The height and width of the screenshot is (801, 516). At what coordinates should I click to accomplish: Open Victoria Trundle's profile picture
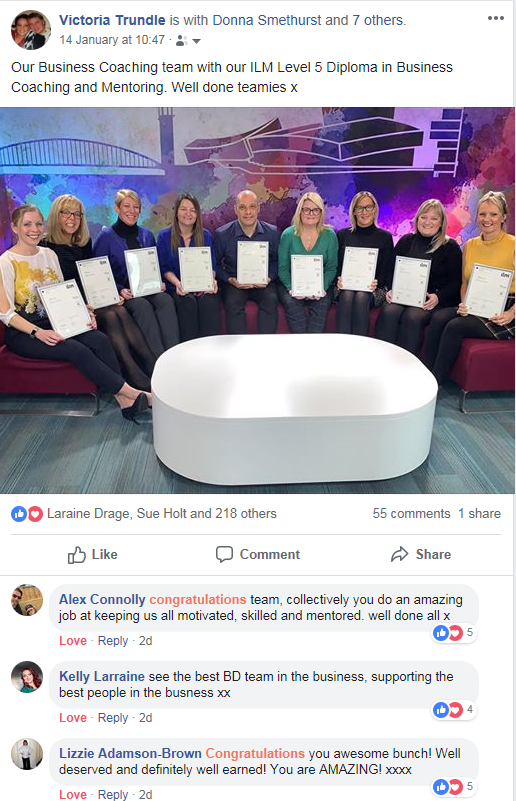click(31, 30)
